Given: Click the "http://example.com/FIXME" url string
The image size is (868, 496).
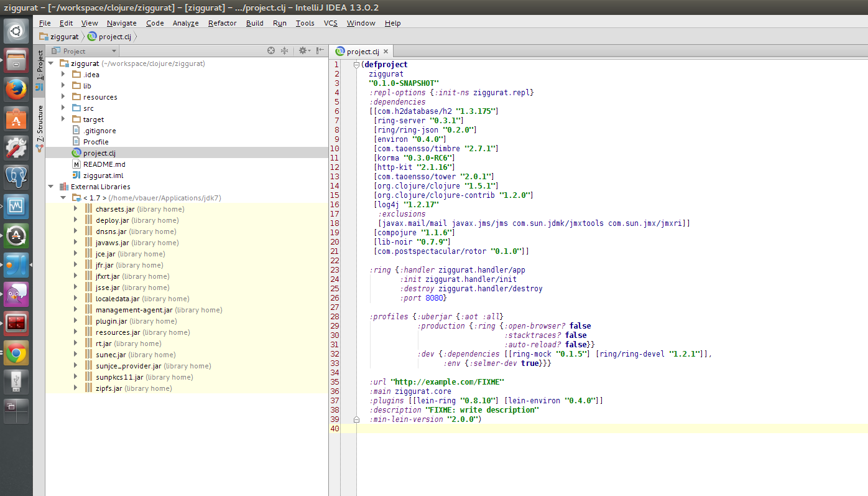Looking at the screenshot, I should pos(447,382).
